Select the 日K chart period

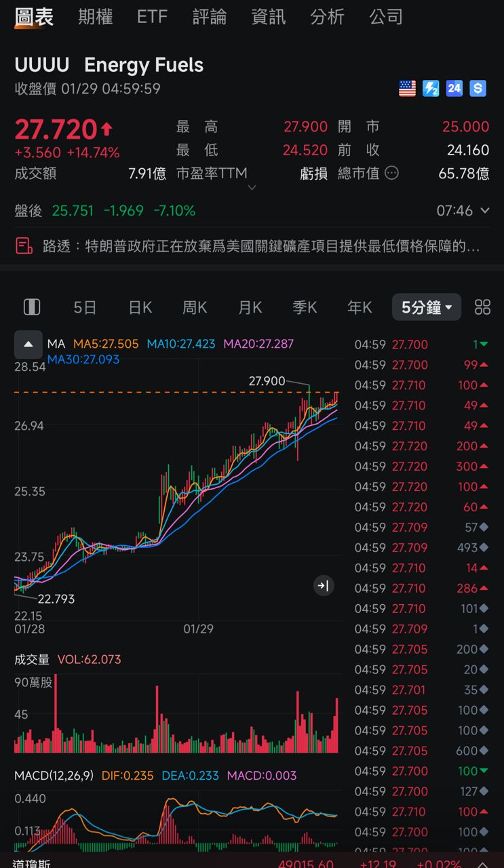(140, 307)
